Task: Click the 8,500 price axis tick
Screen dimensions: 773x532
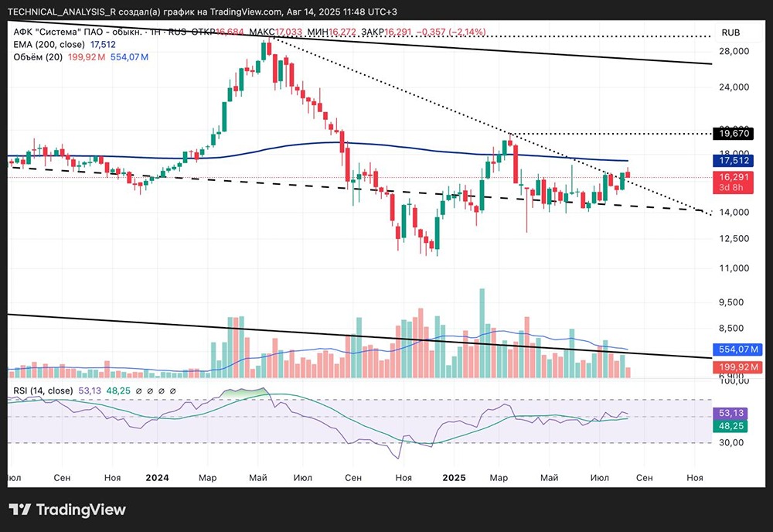Action: pos(731,329)
